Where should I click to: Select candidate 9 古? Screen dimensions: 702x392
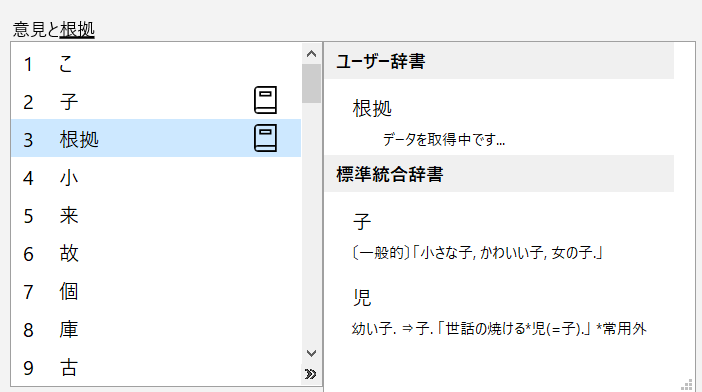click(x=156, y=368)
